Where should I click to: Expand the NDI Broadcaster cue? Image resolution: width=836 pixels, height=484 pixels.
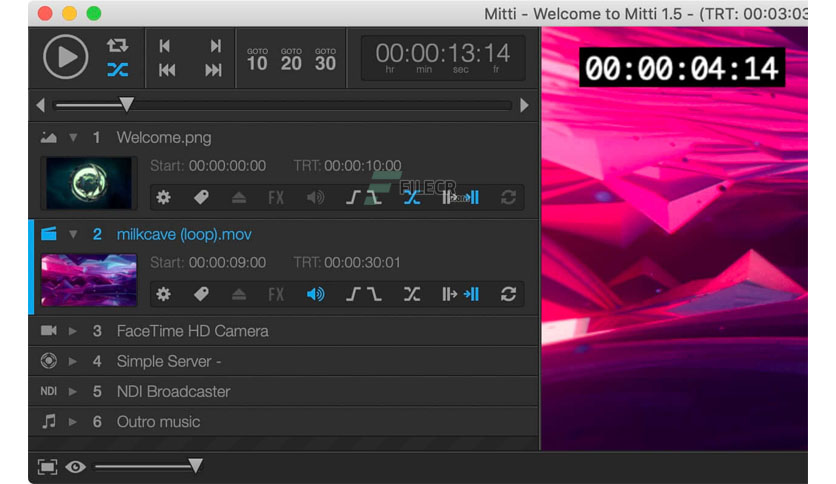point(73,392)
